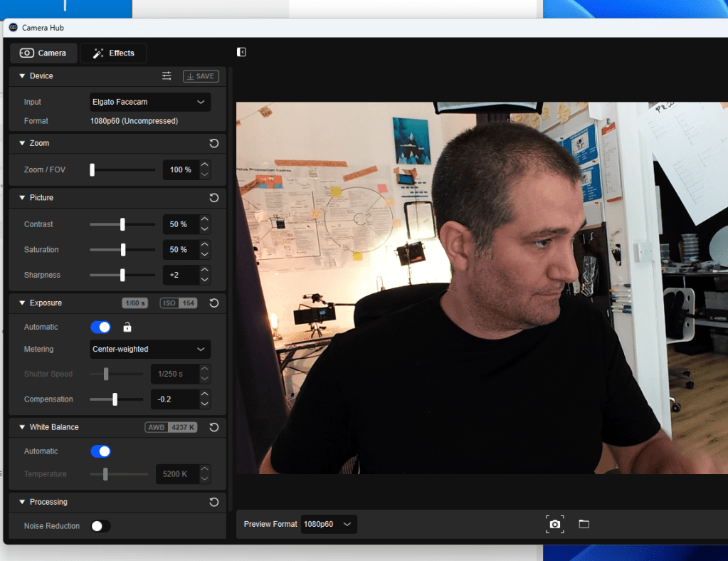The height and width of the screenshot is (561, 728).
Task: Click the Zoom / FOV slider handle
Action: pos(92,169)
